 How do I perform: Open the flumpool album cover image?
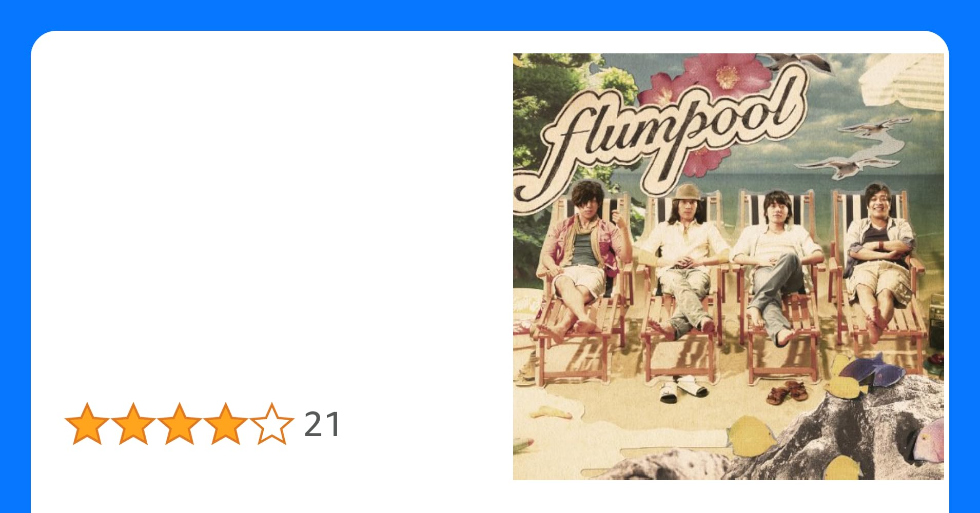click(x=728, y=267)
